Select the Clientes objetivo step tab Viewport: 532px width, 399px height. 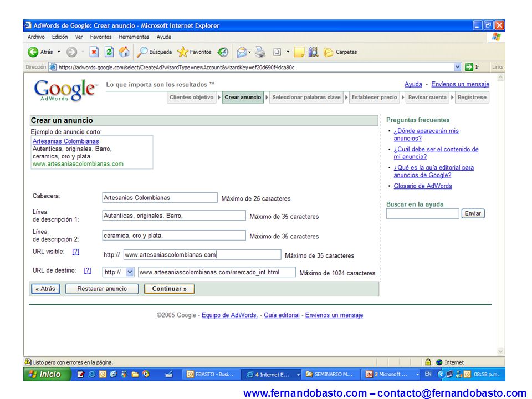click(192, 98)
